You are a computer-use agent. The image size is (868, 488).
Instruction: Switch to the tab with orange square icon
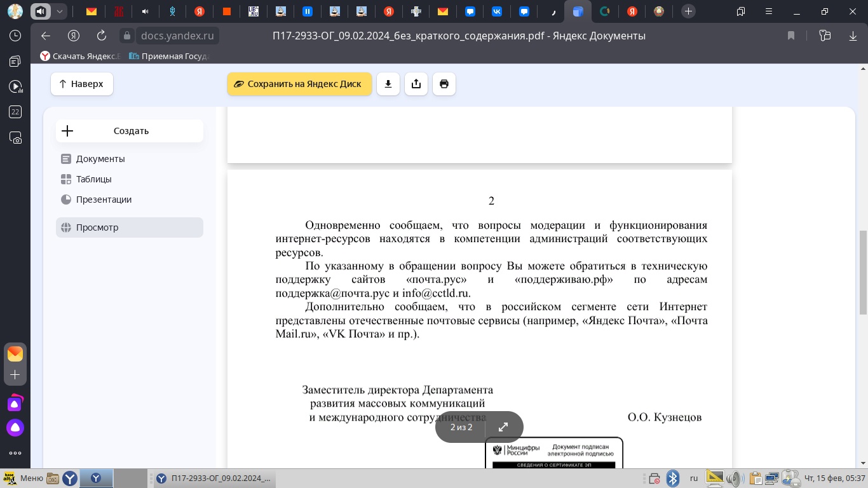click(x=227, y=11)
